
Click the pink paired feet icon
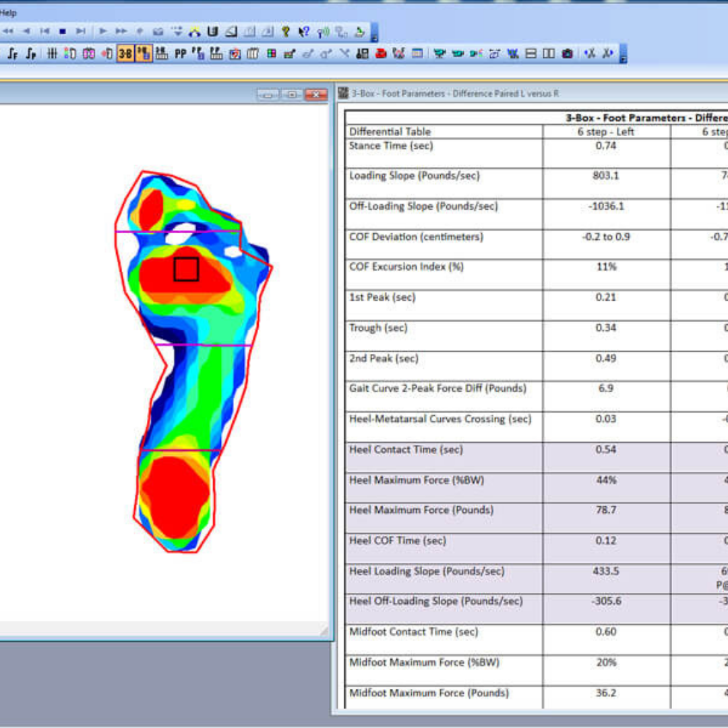pos(89,54)
